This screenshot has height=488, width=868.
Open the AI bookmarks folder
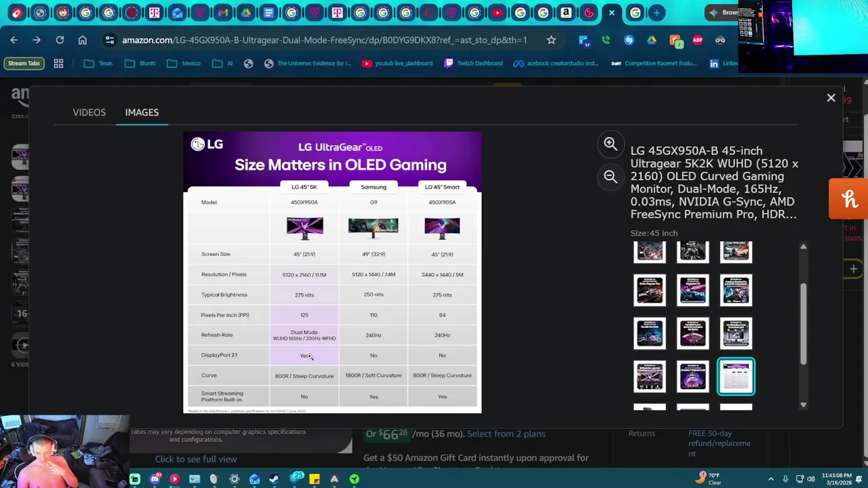click(x=222, y=63)
